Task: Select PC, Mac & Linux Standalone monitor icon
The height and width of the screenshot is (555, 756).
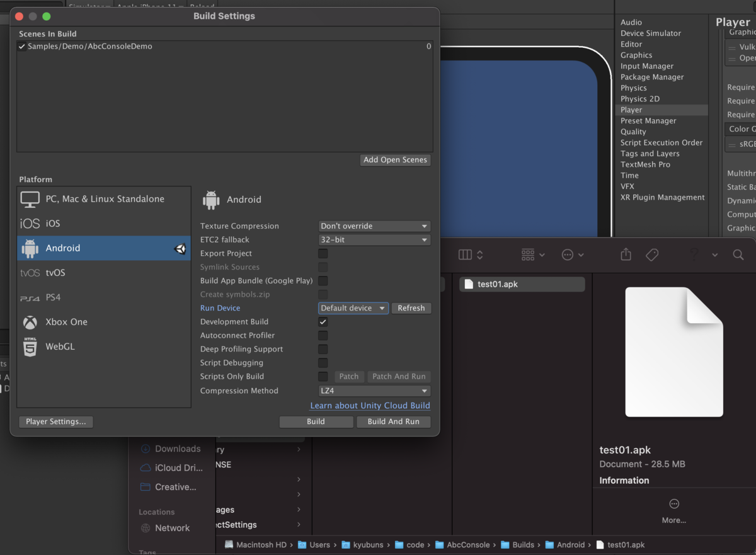Action: (30, 199)
